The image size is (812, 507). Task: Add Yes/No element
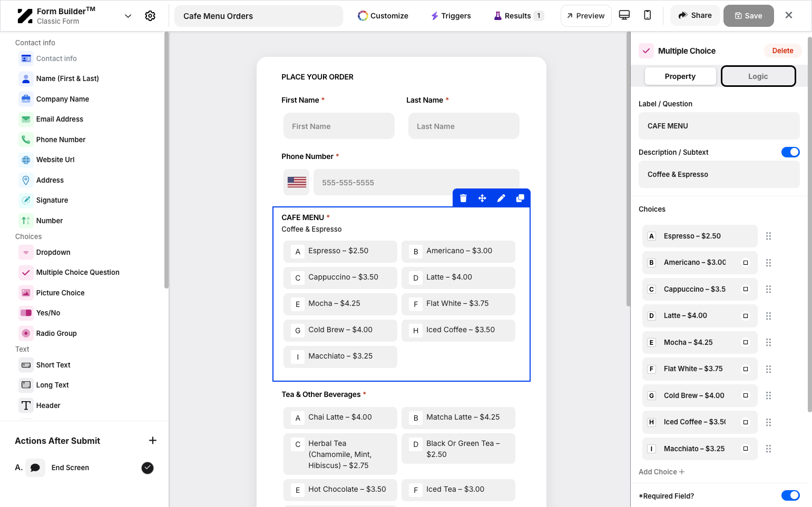click(40, 313)
